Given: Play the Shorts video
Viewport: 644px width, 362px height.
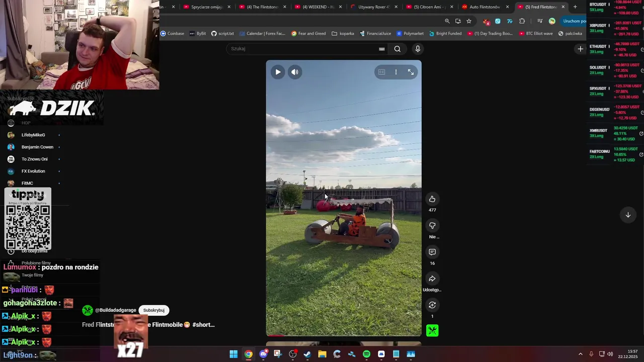Looking at the screenshot, I should click(x=278, y=72).
